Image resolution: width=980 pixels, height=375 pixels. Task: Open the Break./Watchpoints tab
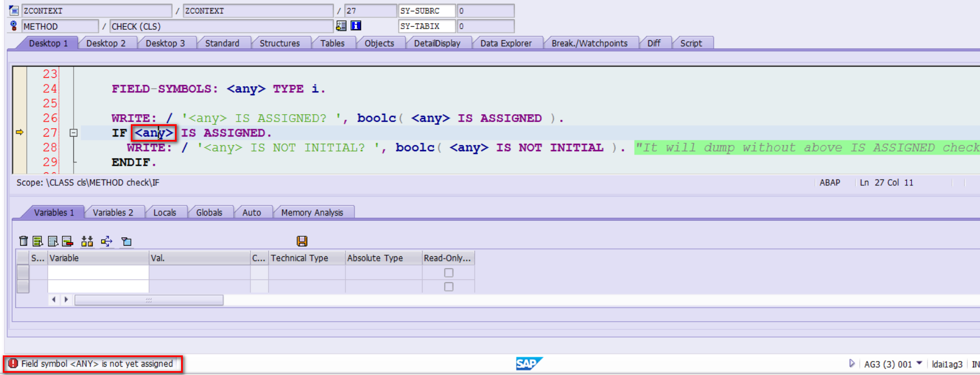point(589,43)
